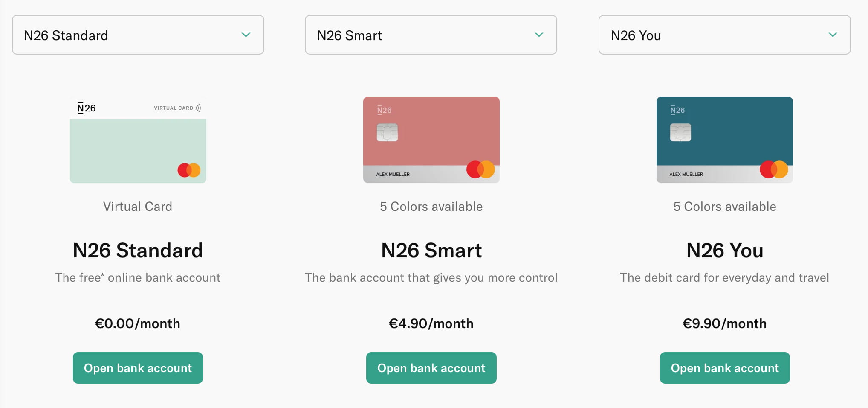The height and width of the screenshot is (408, 868).
Task: Click the N26 logo on the pink card
Action: click(384, 110)
